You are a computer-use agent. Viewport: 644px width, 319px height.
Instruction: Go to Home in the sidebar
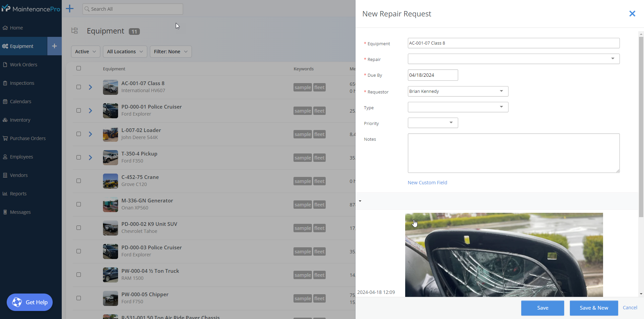(x=16, y=27)
